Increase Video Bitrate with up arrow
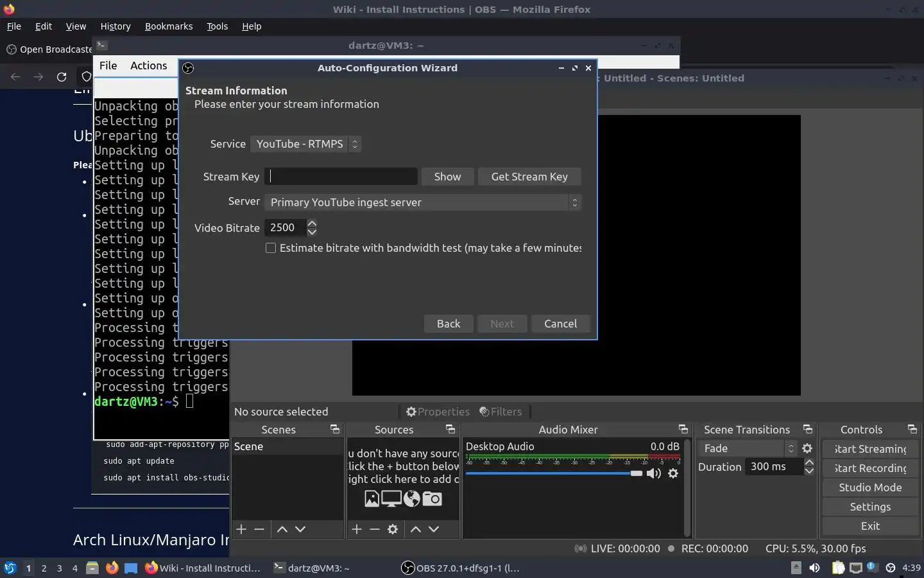The width and height of the screenshot is (924, 578). (312, 223)
